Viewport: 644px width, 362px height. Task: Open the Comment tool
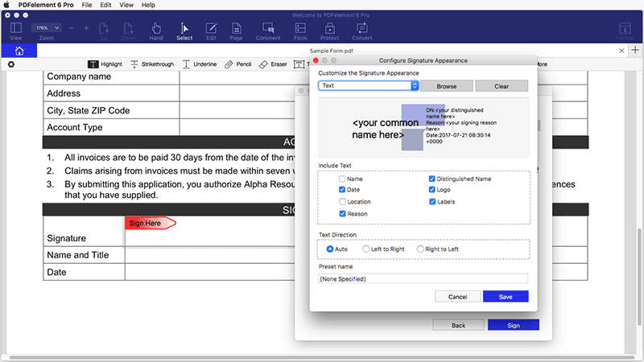tap(268, 31)
